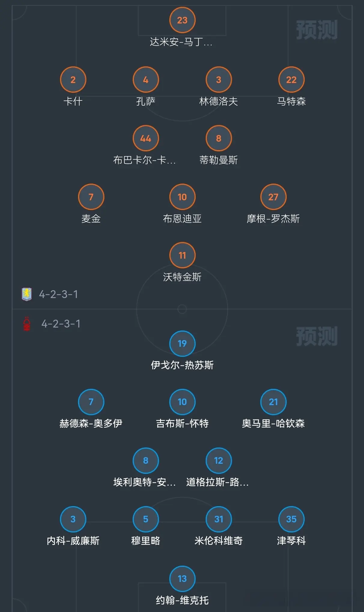The height and width of the screenshot is (612, 364).
Task: Click player name 蒂勒曼斯
Action: point(219,160)
